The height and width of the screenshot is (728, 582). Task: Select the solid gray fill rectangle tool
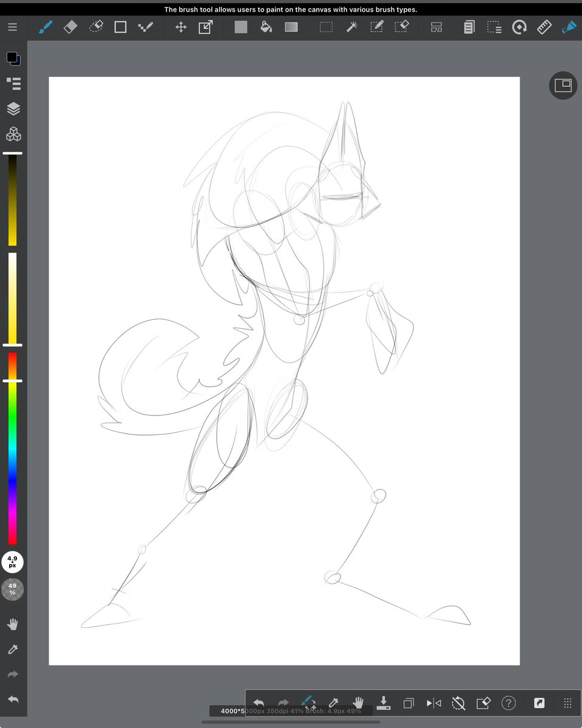241,27
